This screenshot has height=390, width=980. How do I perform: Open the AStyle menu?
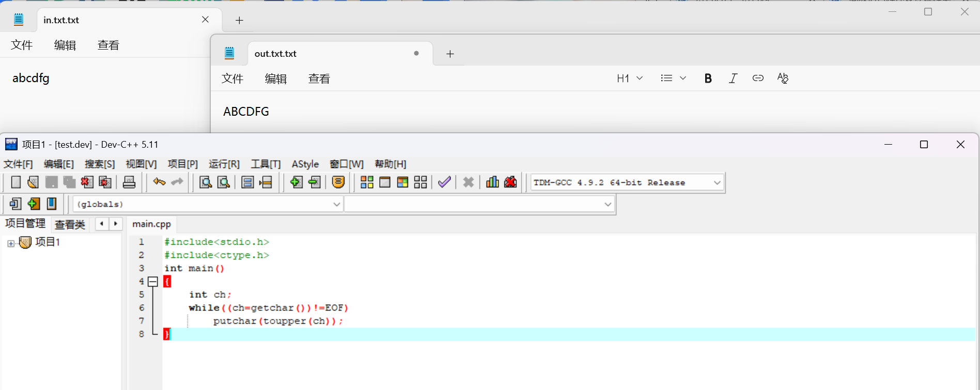point(305,164)
